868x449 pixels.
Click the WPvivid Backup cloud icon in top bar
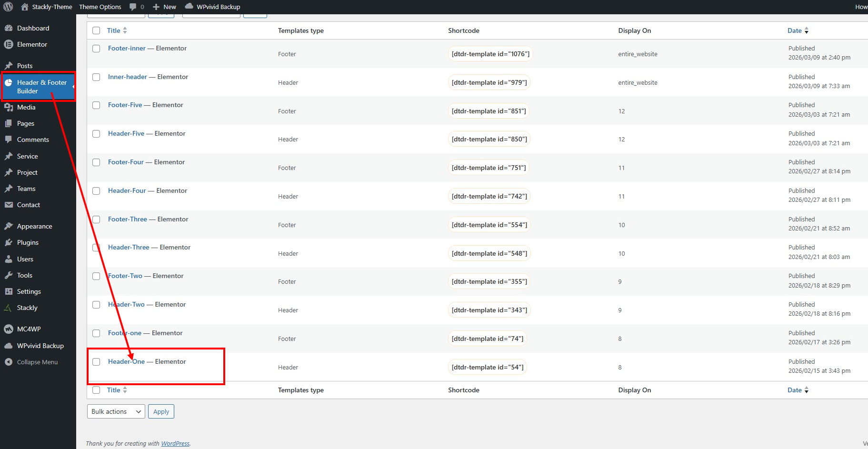[x=189, y=6]
